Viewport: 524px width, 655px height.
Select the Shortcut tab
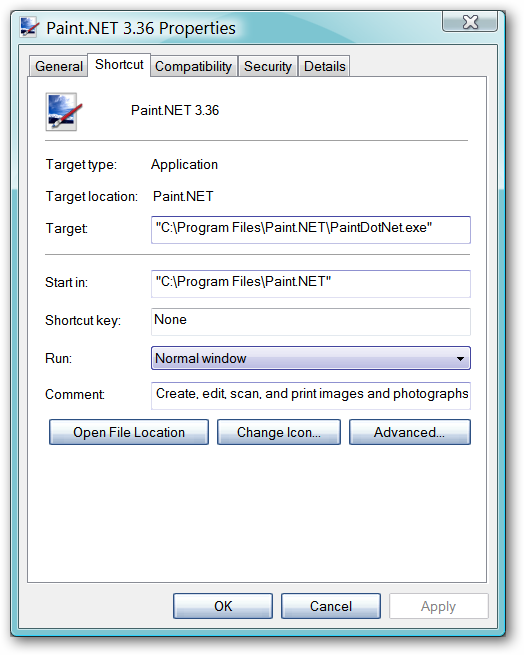click(x=119, y=65)
